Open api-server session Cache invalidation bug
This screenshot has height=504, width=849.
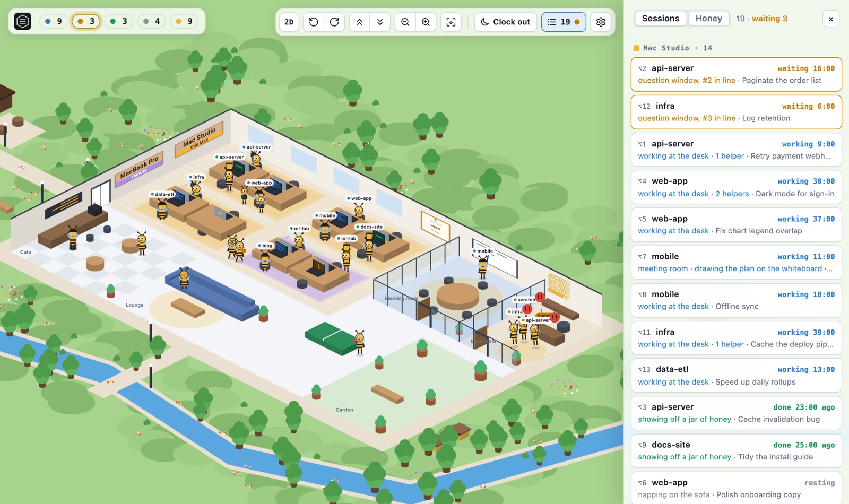[736, 413]
